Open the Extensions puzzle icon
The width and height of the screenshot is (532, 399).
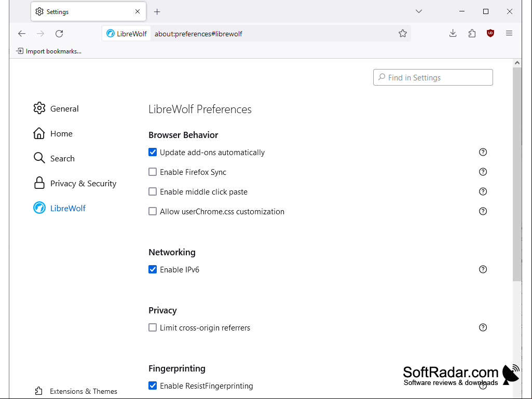(472, 33)
